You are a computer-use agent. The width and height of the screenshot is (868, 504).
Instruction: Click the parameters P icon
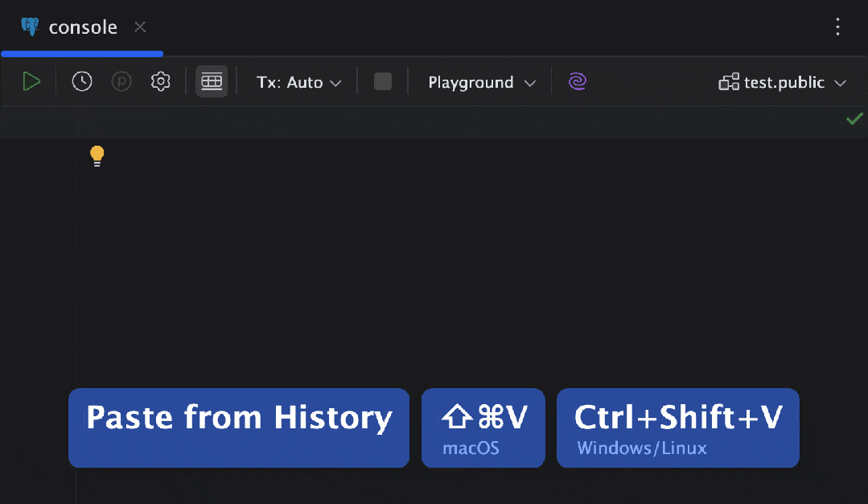[x=121, y=82]
